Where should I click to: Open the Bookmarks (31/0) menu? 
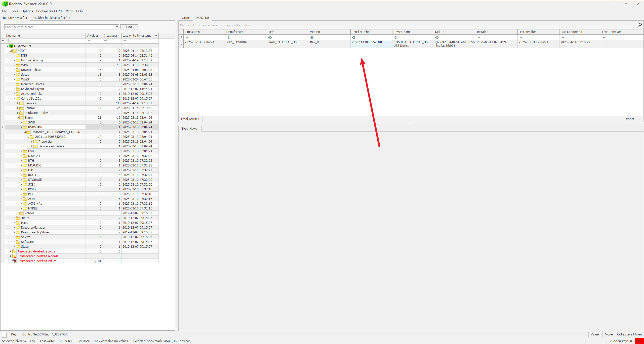49,11
